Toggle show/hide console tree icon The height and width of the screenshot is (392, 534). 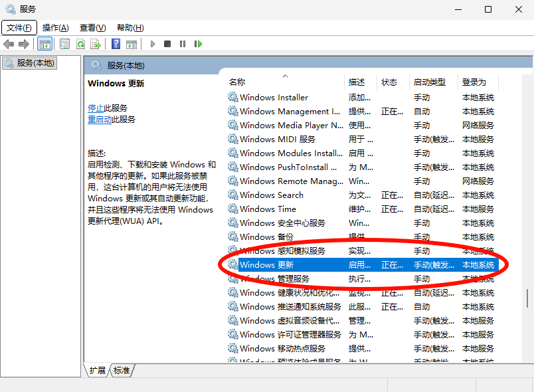(x=45, y=44)
